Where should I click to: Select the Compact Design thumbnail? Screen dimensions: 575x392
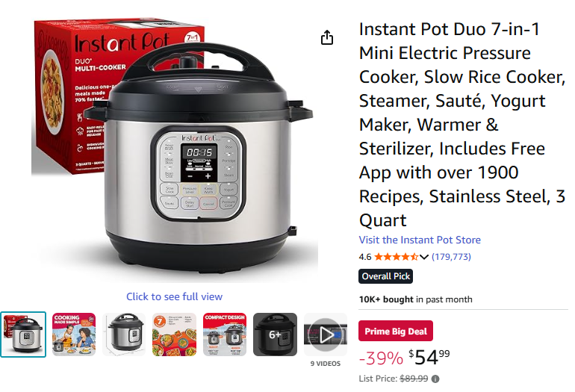click(x=225, y=335)
